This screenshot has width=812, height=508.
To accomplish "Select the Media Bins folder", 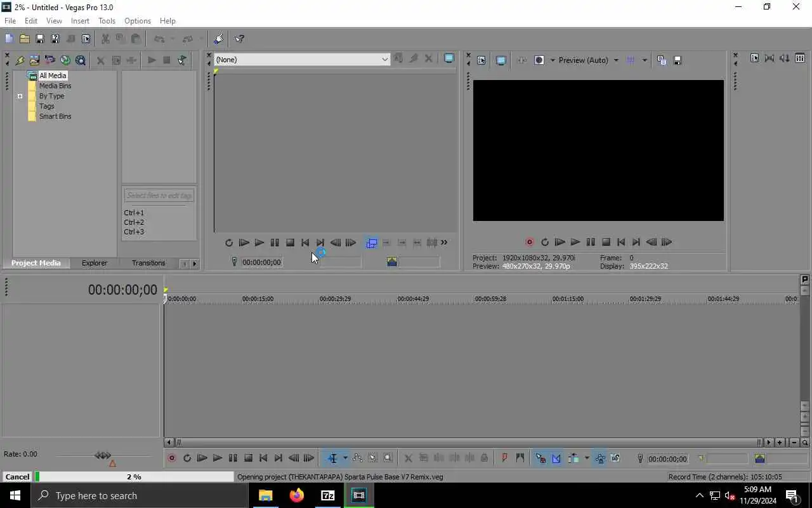I will tap(55, 86).
